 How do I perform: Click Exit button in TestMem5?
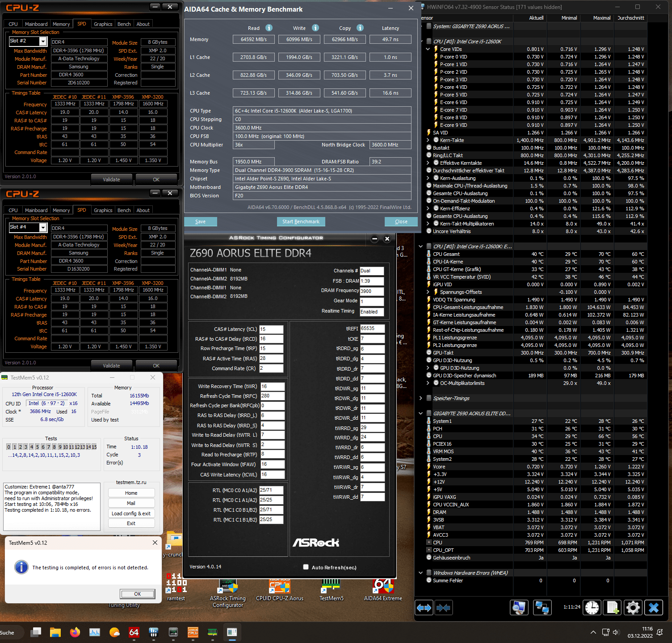coord(131,523)
